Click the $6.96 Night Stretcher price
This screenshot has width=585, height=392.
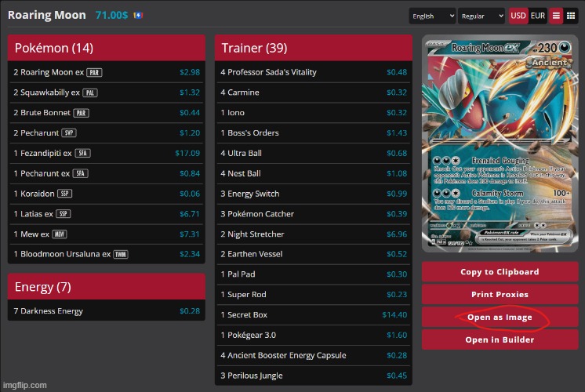click(397, 234)
